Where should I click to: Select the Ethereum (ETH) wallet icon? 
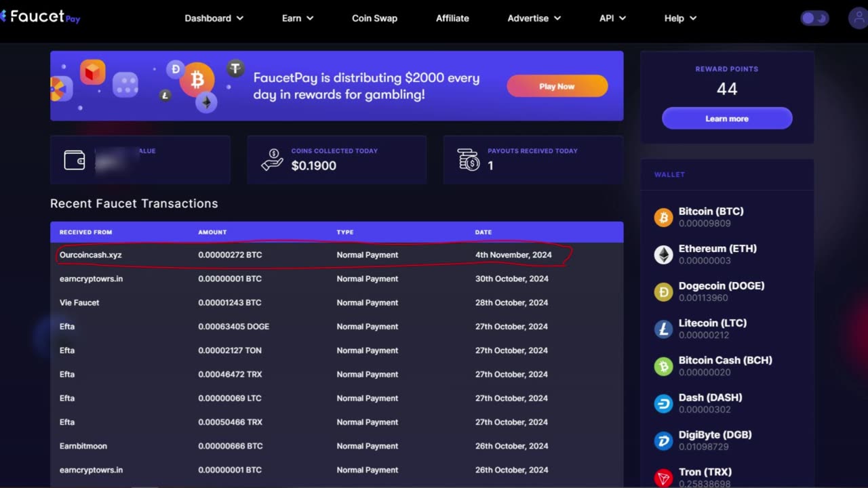663,255
